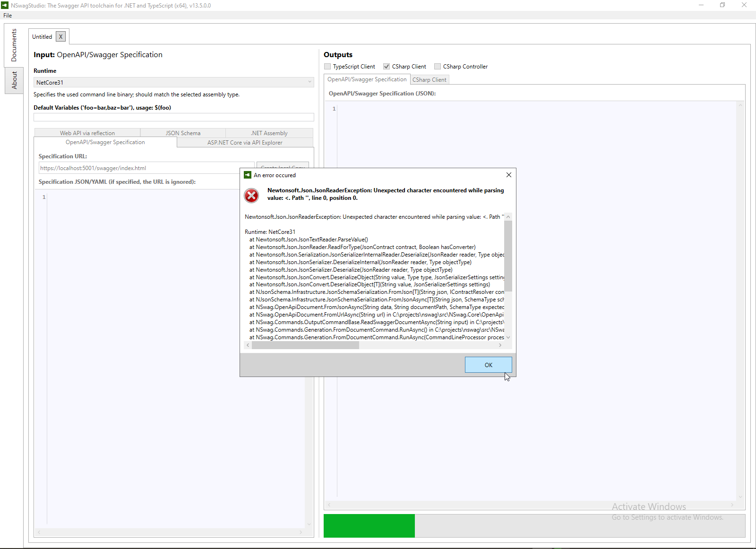Click the green generation progress bar
The height and width of the screenshot is (549, 756).
[x=369, y=526]
